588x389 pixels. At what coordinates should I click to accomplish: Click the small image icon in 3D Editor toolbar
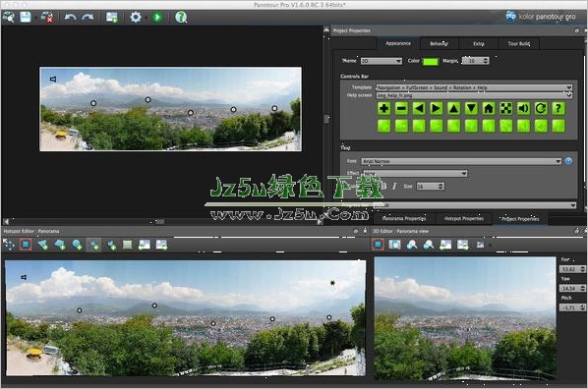pos(480,246)
